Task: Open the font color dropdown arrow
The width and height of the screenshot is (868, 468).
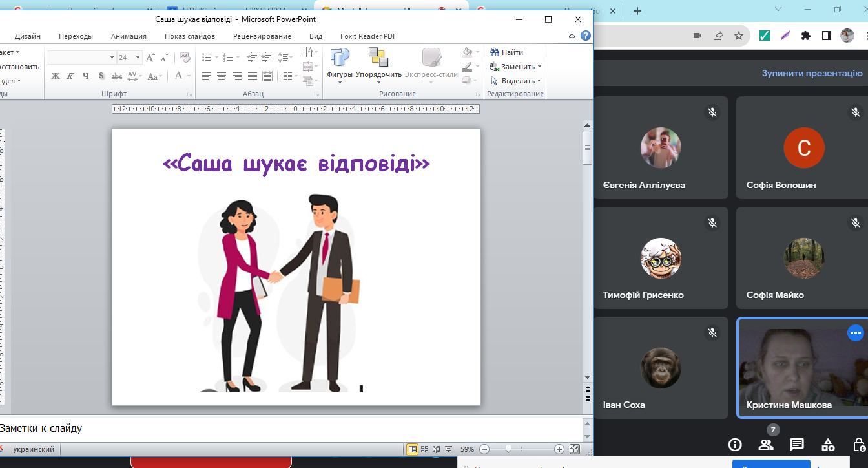Action: (188, 76)
